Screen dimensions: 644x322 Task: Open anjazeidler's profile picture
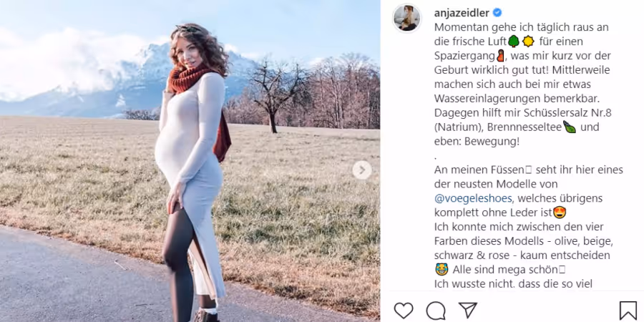point(406,18)
